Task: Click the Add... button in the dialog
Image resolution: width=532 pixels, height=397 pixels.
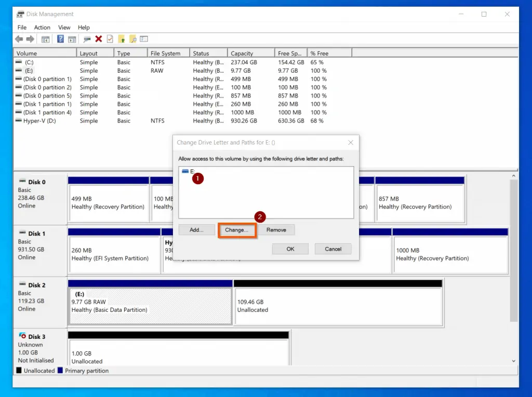Action: (196, 230)
